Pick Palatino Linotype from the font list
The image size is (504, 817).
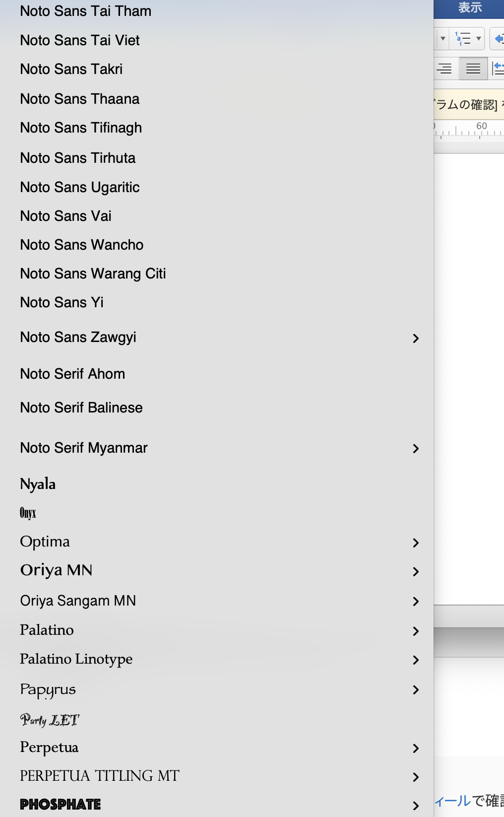point(76,659)
